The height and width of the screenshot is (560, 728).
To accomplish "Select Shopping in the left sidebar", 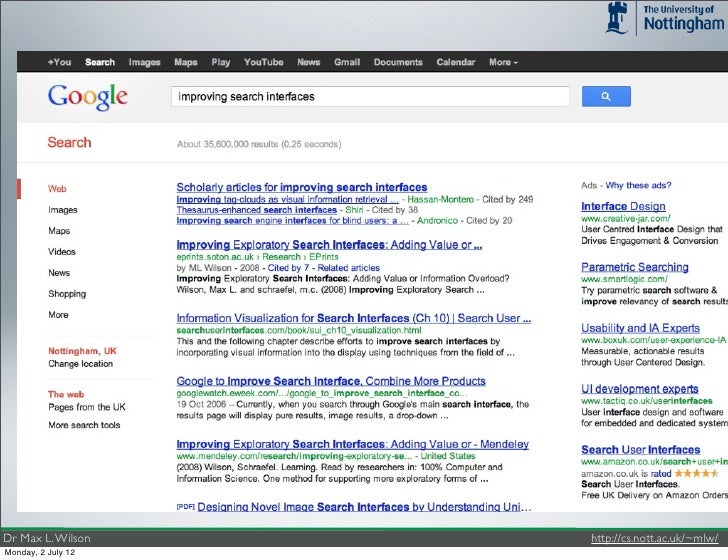I will click(67, 294).
